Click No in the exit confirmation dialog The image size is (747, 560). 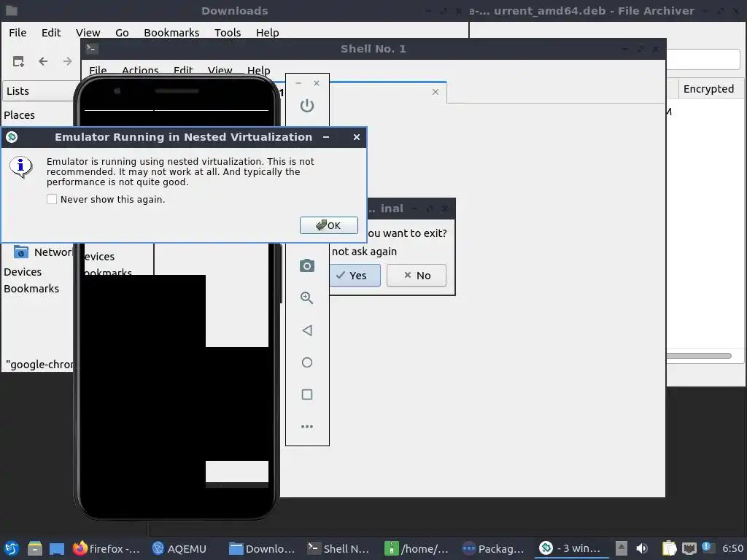coord(417,275)
